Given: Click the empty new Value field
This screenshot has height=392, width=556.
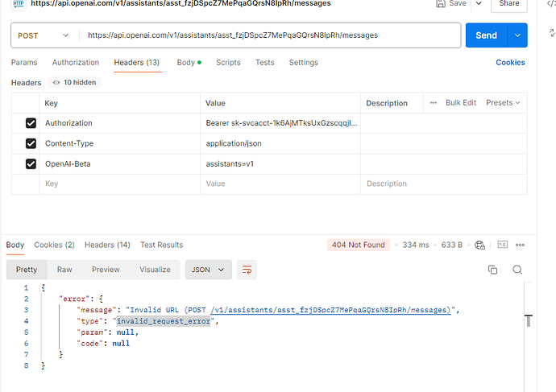Looking at the screenshot, I should click(280, 184).
